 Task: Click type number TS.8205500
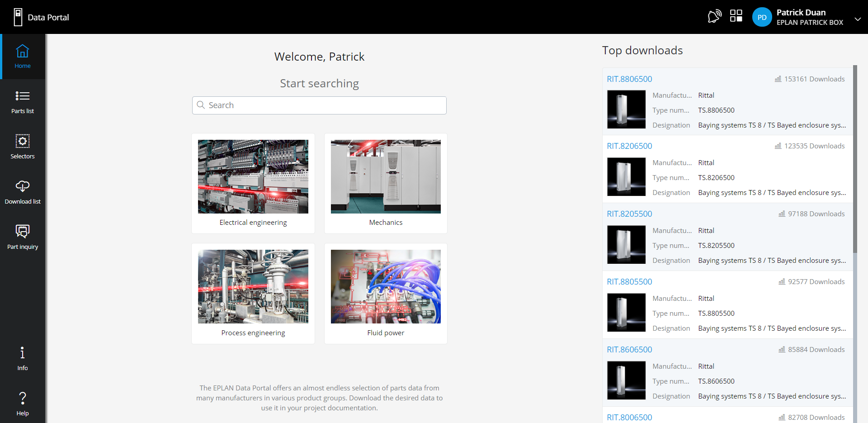coord(716,246)
